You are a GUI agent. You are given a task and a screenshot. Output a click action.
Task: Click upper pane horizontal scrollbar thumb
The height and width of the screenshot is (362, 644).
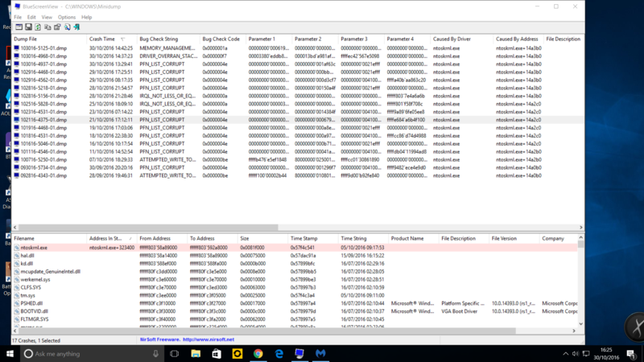tap(148, 228)
